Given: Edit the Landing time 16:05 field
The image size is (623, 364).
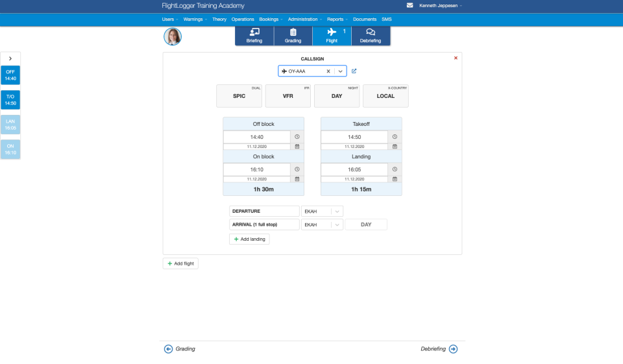Looking at the screenshot, I should (354, 169).
